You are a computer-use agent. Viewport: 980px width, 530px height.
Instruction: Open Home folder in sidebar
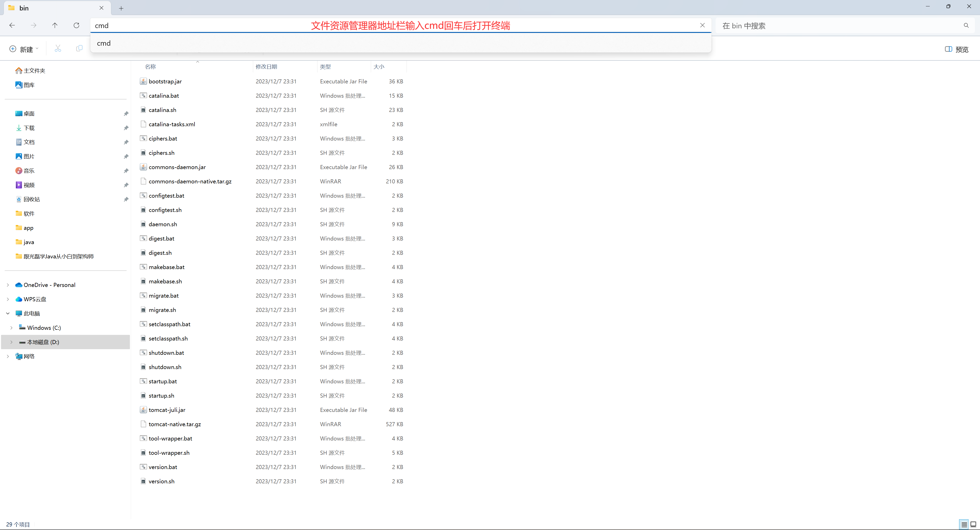[x=30, y=71]
